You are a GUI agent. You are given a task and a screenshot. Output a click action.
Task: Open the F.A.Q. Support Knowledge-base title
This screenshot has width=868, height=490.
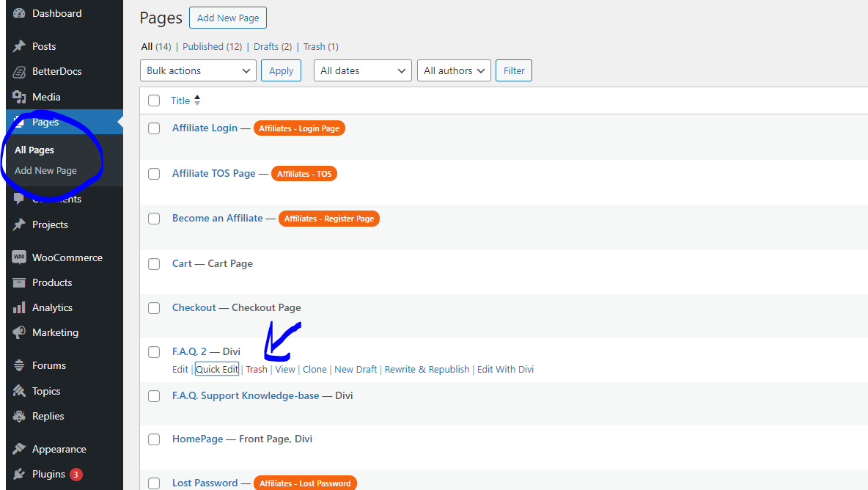point(246,395)
